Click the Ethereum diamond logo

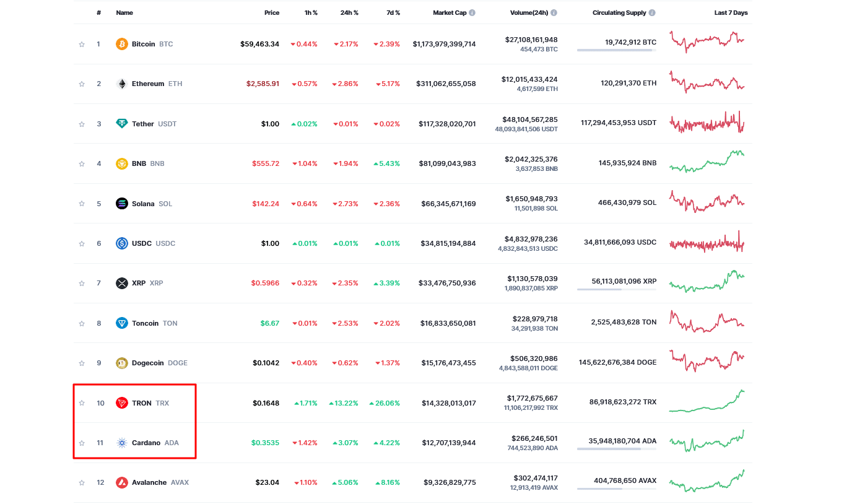coord(122,84)
